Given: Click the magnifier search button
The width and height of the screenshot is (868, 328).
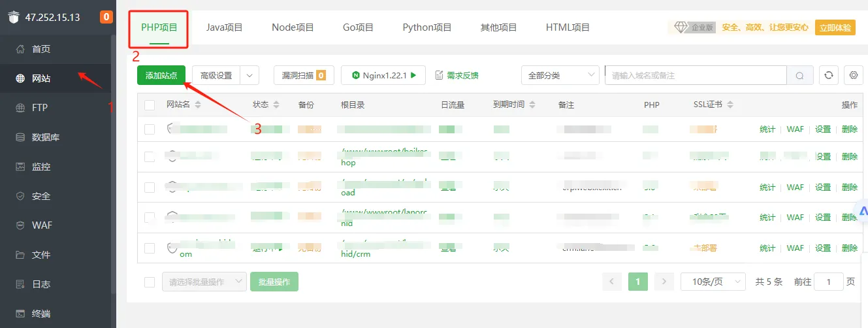Looking at the screenshot, I should [800, 76].
